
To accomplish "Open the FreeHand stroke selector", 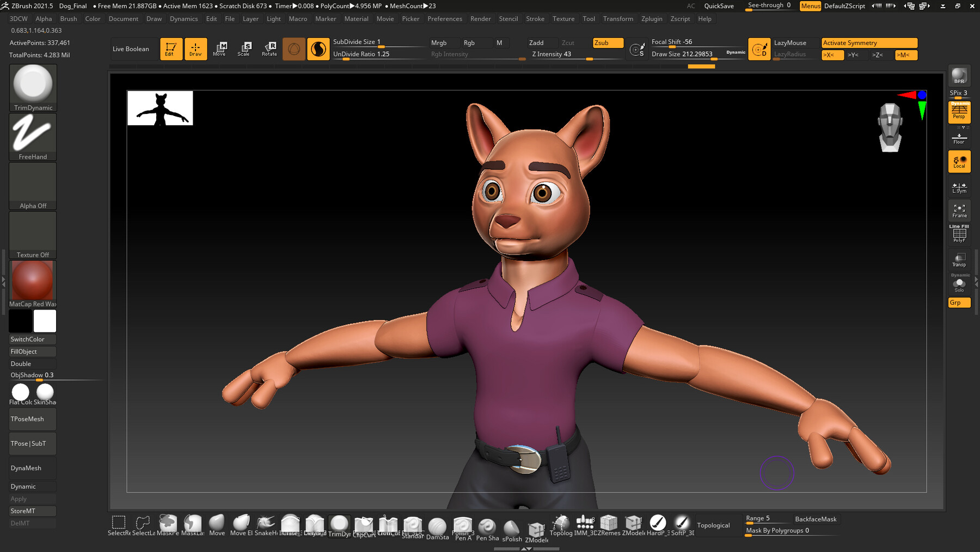I will coord(33,137).
